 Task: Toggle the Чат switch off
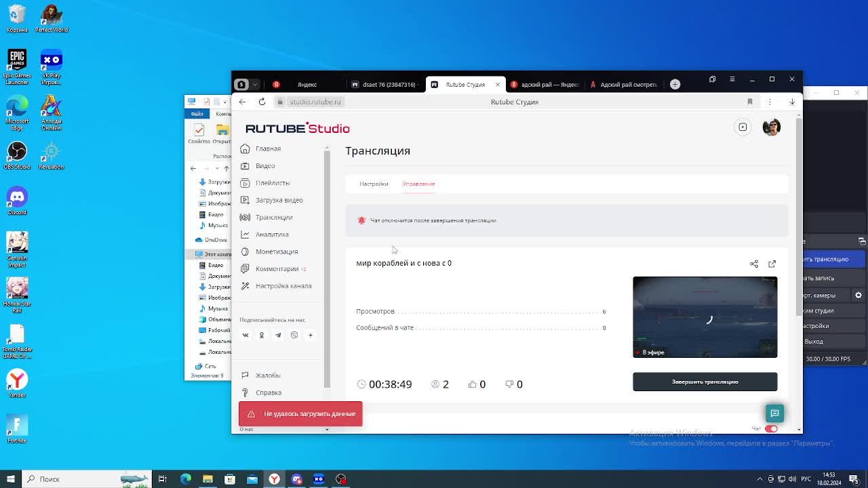click(x=771, y=428)
